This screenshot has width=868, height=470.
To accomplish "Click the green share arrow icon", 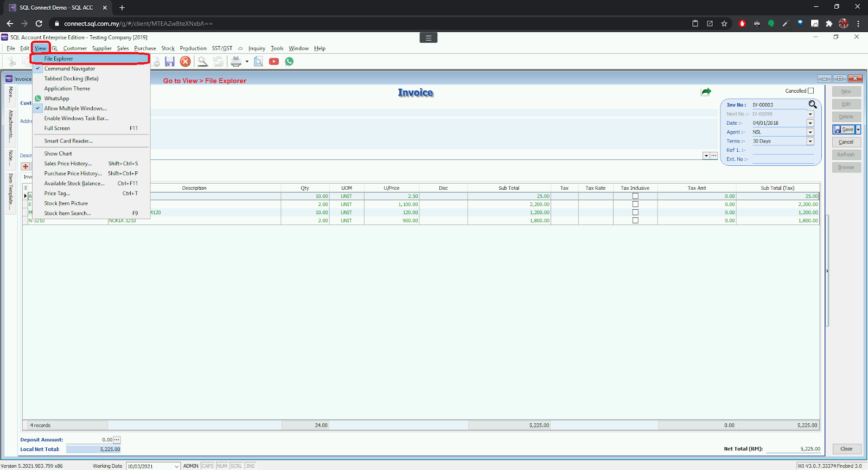I will pos(706,92).
